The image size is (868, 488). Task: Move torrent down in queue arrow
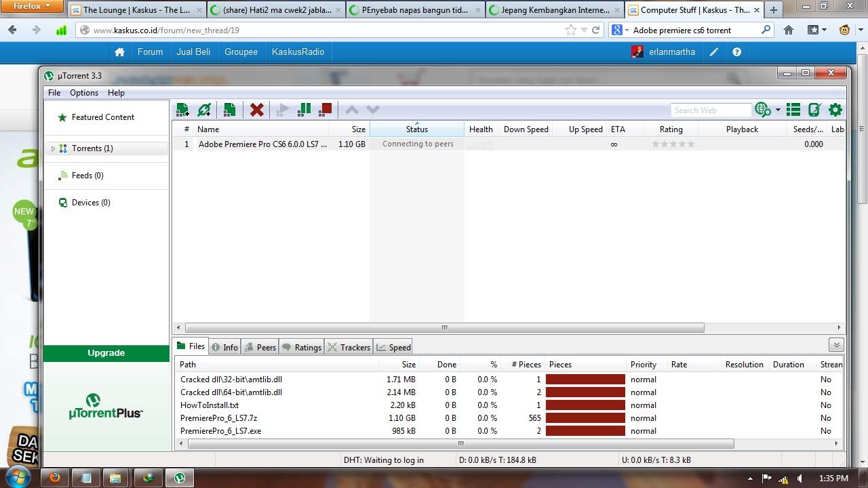pyautogui.click(x=372, y=110)
